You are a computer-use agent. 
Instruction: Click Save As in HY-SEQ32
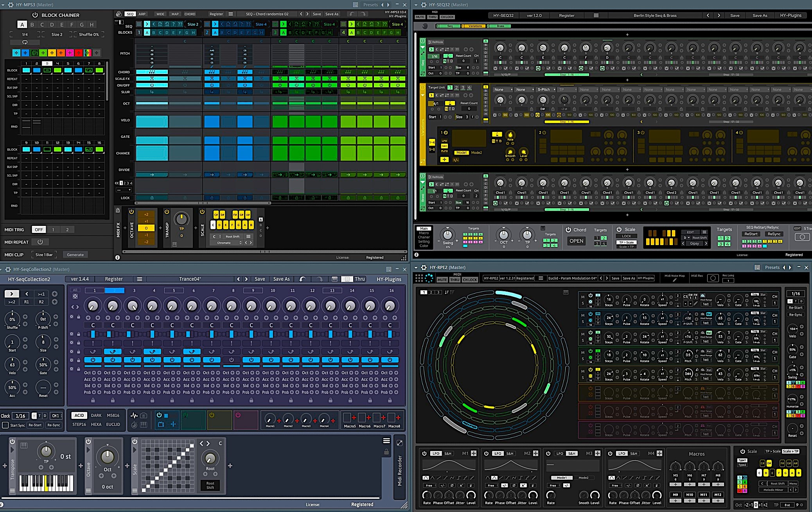(x=760, y=15)
